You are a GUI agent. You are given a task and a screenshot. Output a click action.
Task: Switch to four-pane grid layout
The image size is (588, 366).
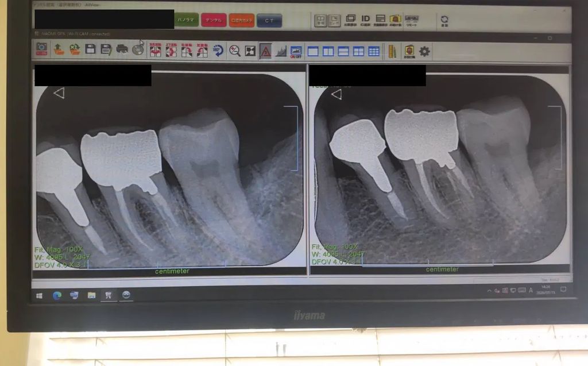click(x=358, y=52)
